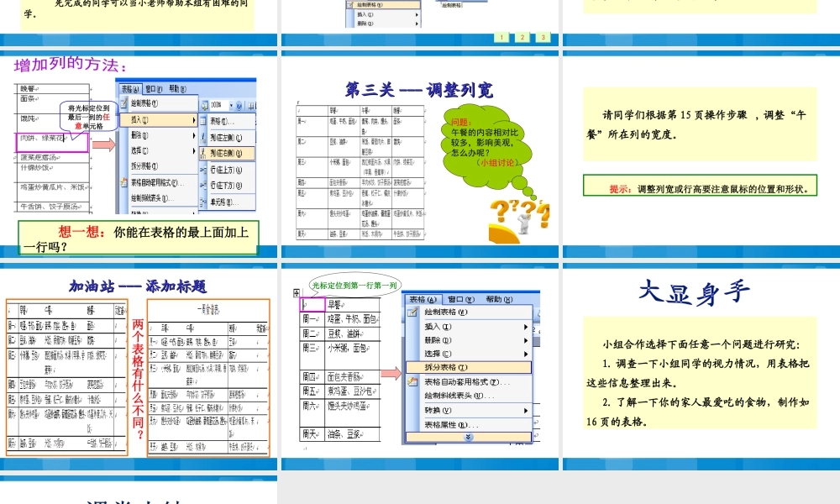Select the 行(在下方) insert row below icon
Image resolution: width=840 pixels, height=504 pixels.
point(204,183)
